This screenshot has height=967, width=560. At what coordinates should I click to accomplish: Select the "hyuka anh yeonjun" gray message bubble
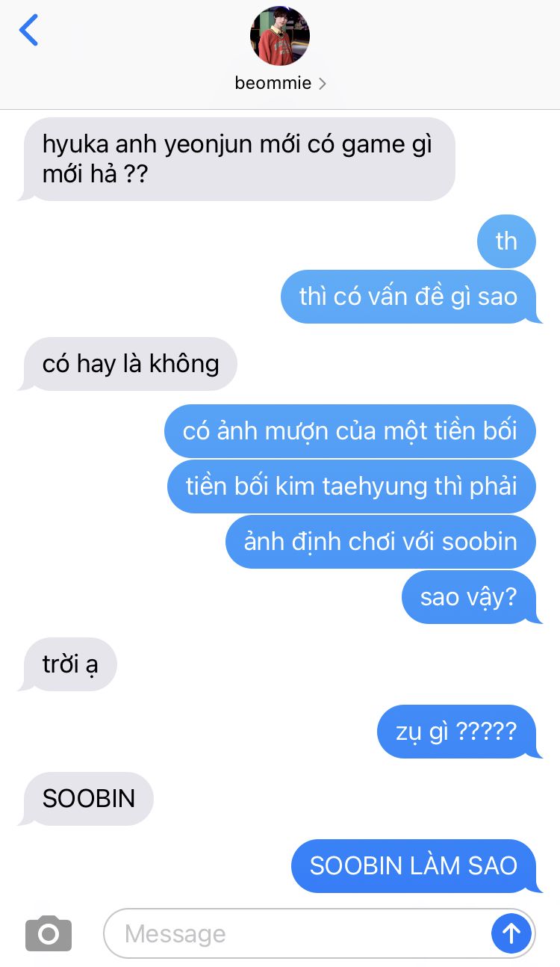pyautogui.click(x=237, y=159)
